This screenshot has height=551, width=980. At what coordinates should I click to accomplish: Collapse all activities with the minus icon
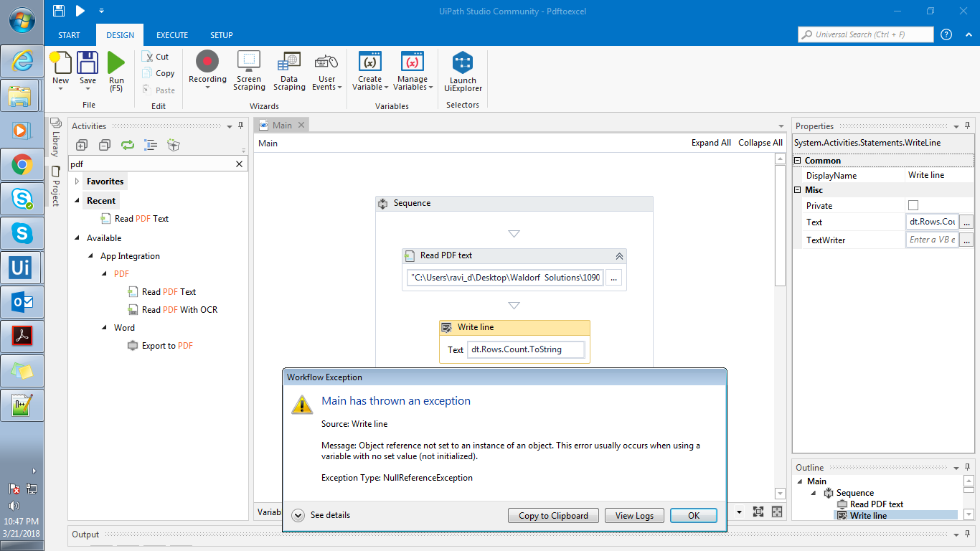pos(105,145)
